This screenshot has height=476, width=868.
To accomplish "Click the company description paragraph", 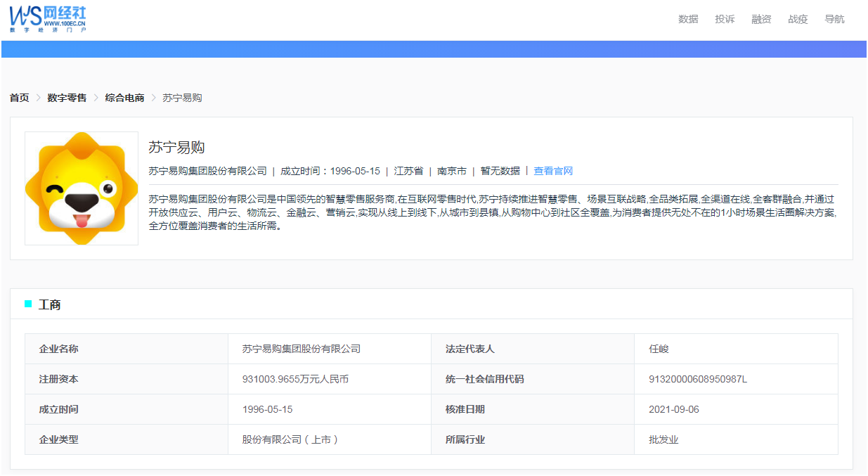I will coord(493,213).
